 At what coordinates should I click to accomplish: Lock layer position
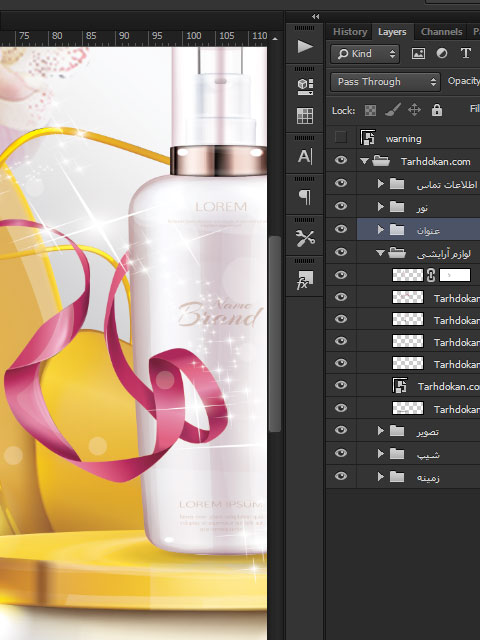(414, 110)
